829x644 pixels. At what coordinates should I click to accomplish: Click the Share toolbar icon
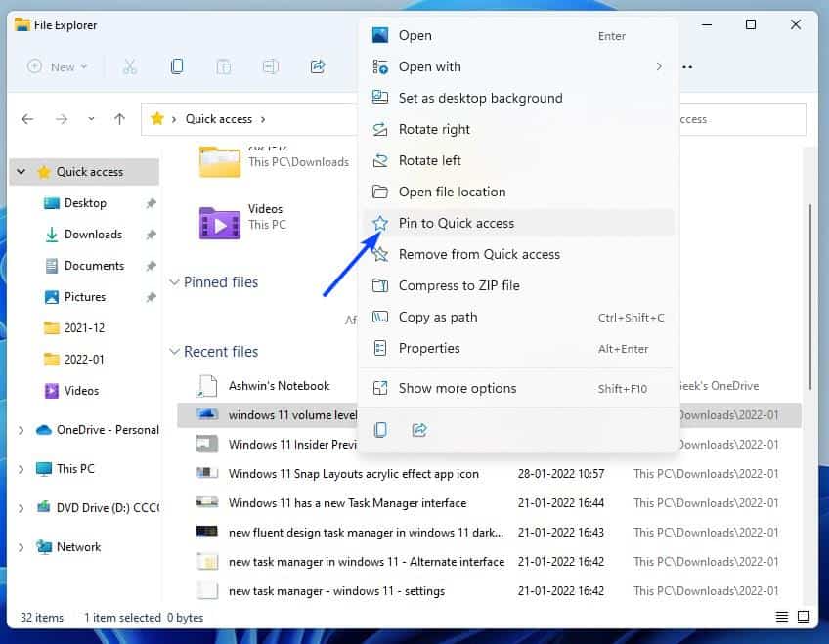coord(317,66)
